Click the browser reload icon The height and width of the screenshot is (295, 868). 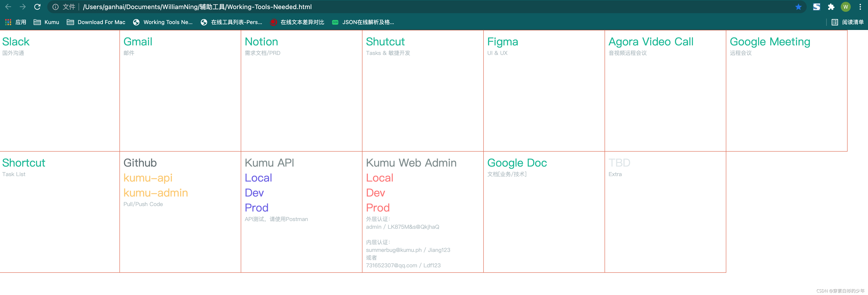point(37,7)
